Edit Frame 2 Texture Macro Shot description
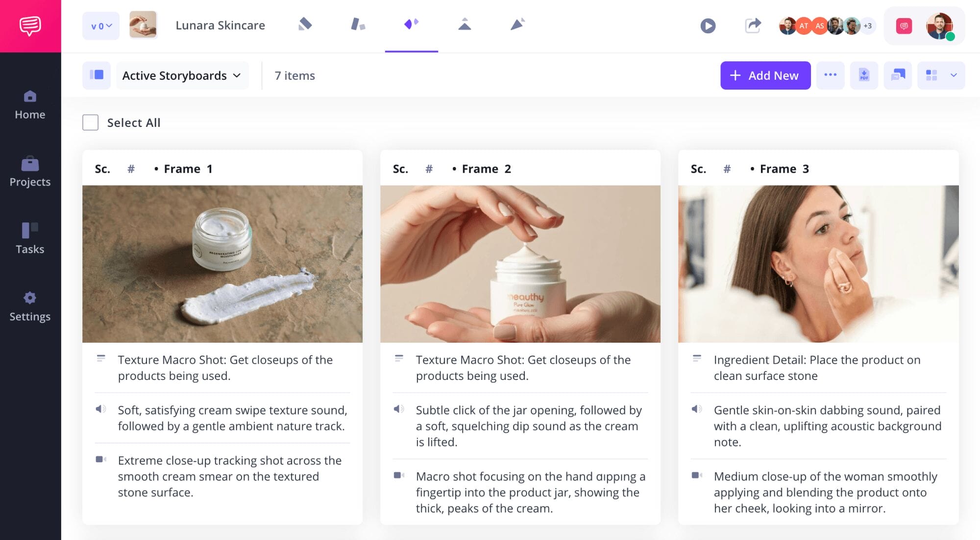Viewport: 980px width, 540px height. click(x=523, y=368)
